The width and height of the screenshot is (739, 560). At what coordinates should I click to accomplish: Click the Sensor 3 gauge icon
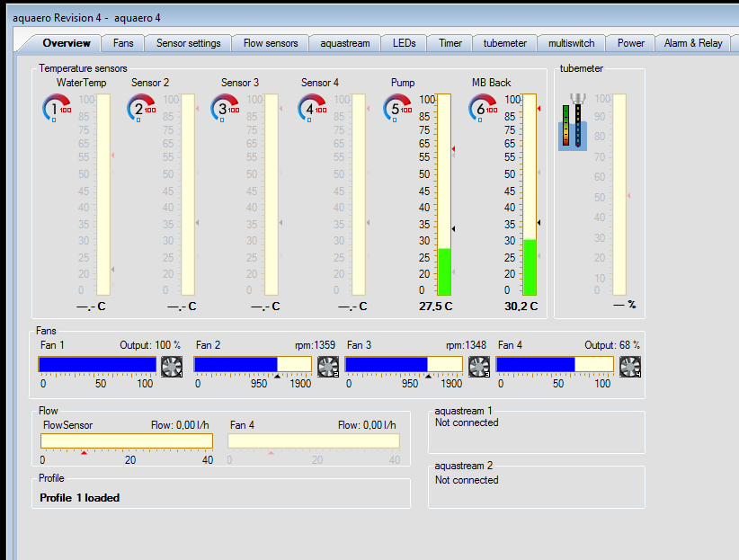[x=225, y=108]
